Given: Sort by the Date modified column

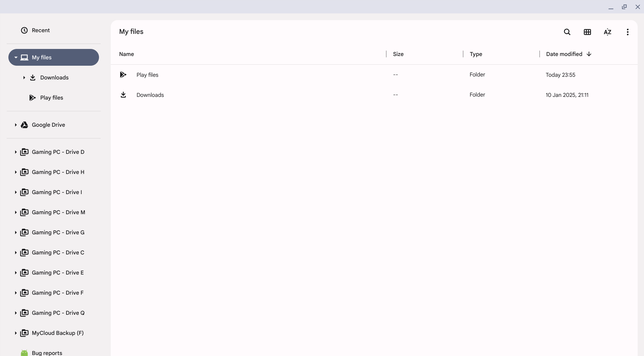Looking at the screenshot, I should (x=564, y=54).
